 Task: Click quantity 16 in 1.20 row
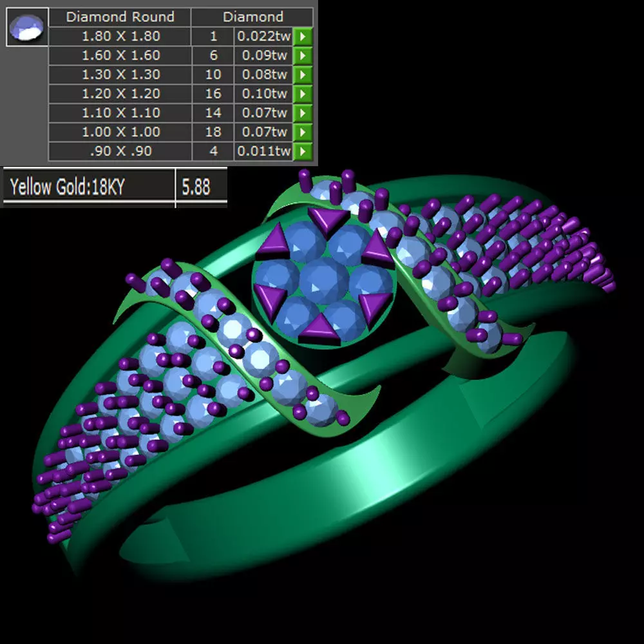pos(213,93)
